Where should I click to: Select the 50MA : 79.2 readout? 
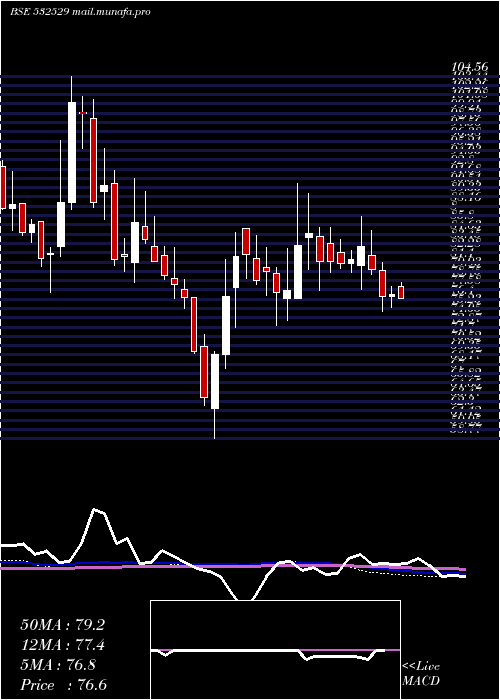(x=62, y=625)
